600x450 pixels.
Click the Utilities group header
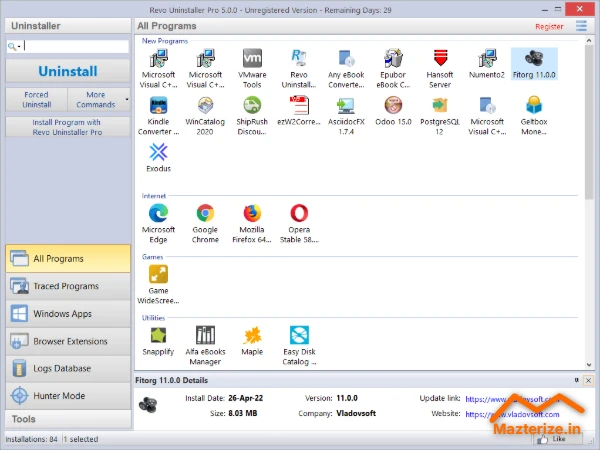coord(153,318)
